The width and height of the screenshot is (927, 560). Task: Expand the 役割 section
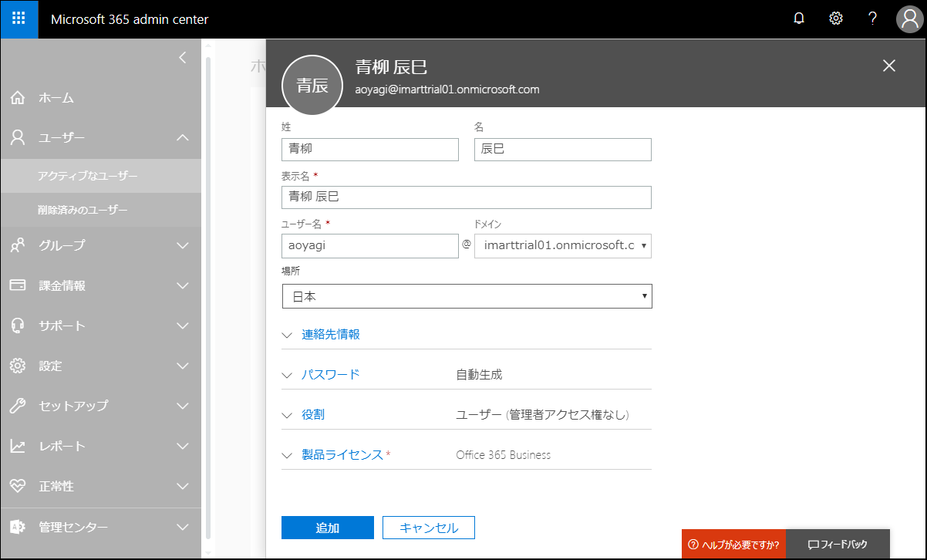pyautogui.click(x=312, y=415)
